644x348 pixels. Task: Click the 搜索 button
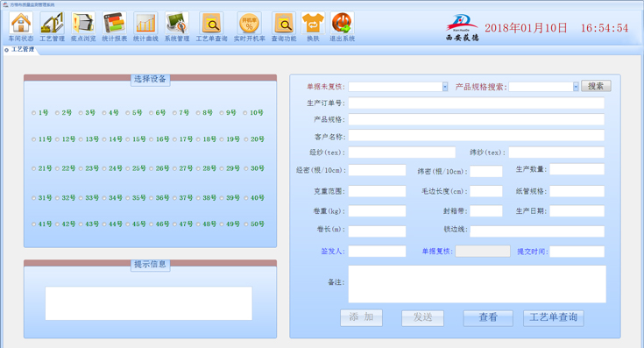point(596,86)
